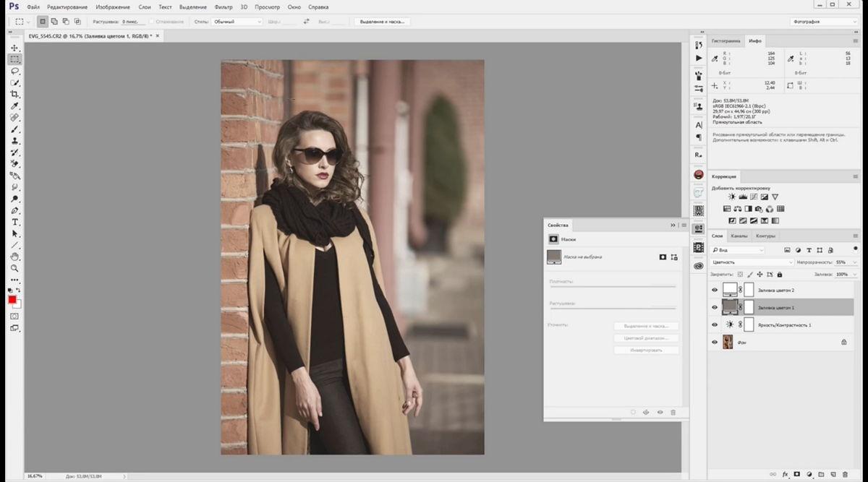Switch to the Контуры tab

pos(765,236)
